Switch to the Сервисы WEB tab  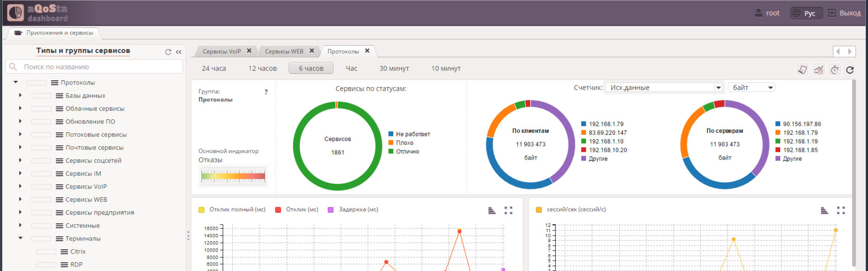tap(284, 51)
